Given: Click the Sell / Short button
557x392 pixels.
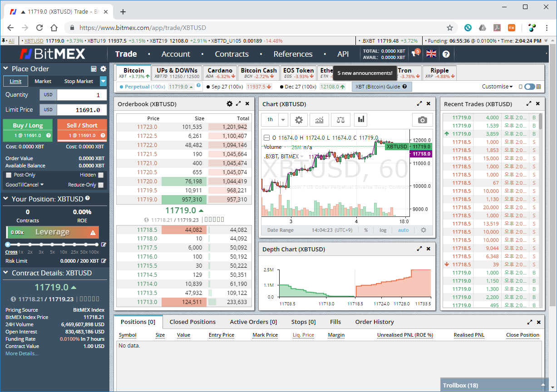Looking at the screenshot, I should (x=82, y=130).
